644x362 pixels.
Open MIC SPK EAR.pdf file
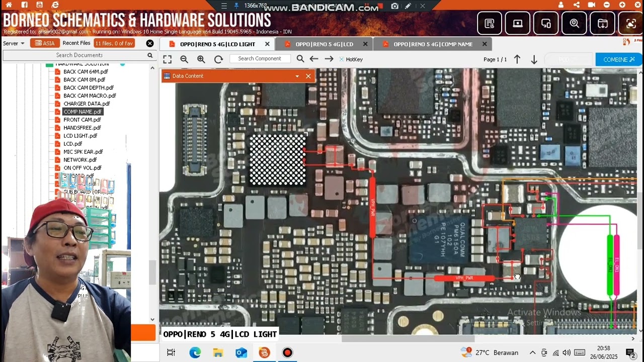tap(83, 152)
